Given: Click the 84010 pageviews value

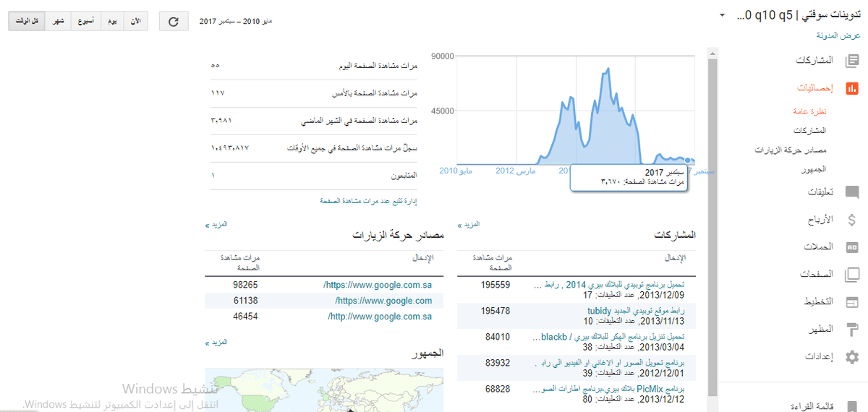Looking at the screenshot, I should point(498,336).
